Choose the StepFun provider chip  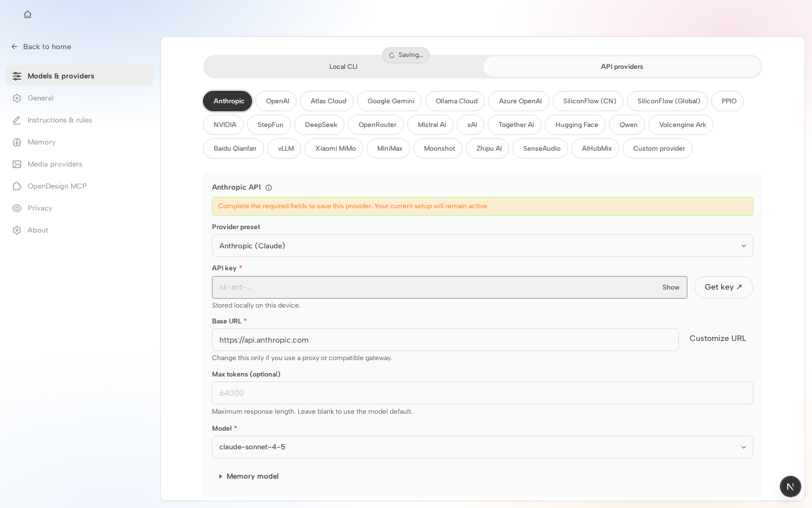point(269,125)
